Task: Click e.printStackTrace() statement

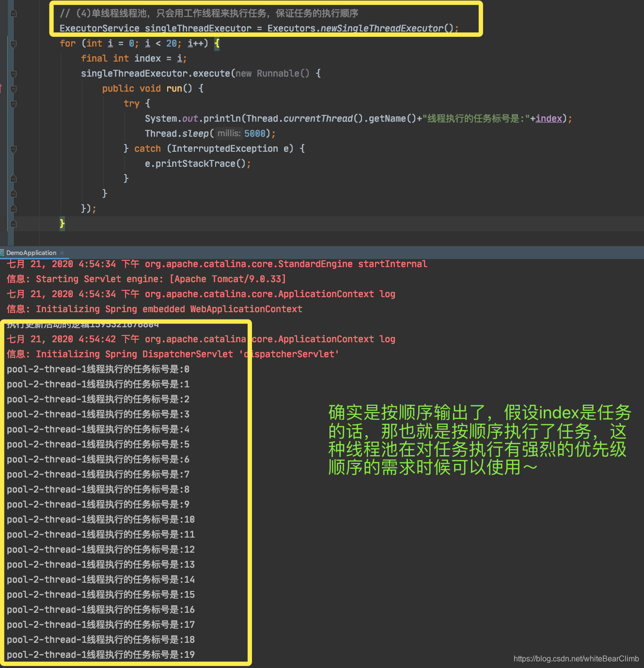Action: click(x=198, y=164)
